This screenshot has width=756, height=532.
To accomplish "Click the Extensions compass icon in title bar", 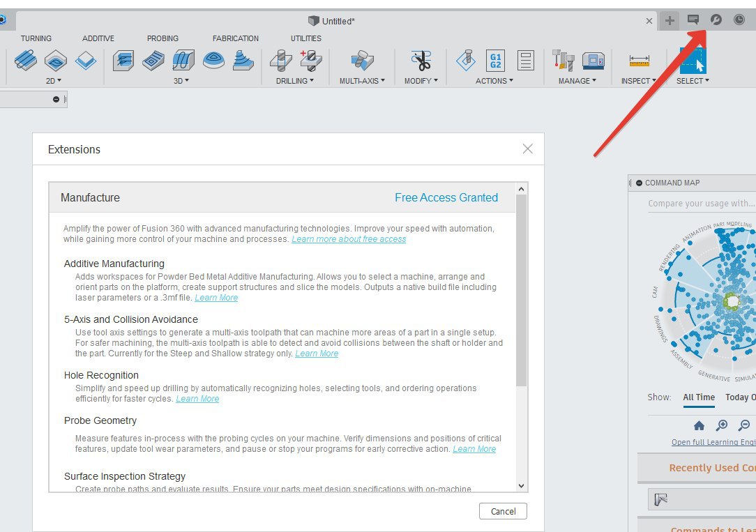I will (716, 20).
